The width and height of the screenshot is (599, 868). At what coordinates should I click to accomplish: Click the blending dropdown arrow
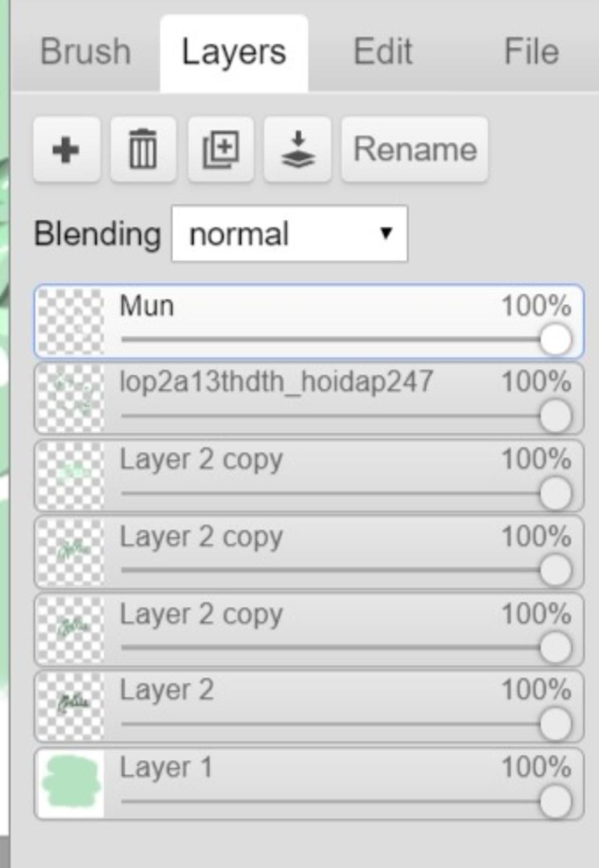[385, 234]
